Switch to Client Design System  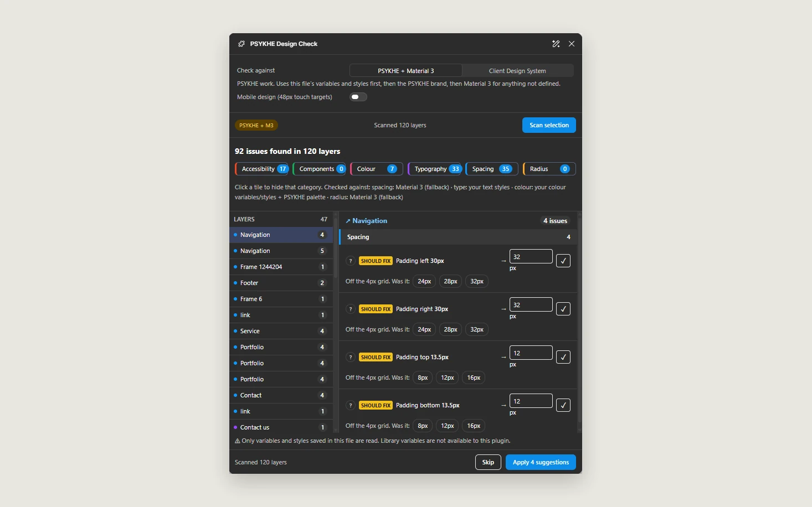point(517,71)
